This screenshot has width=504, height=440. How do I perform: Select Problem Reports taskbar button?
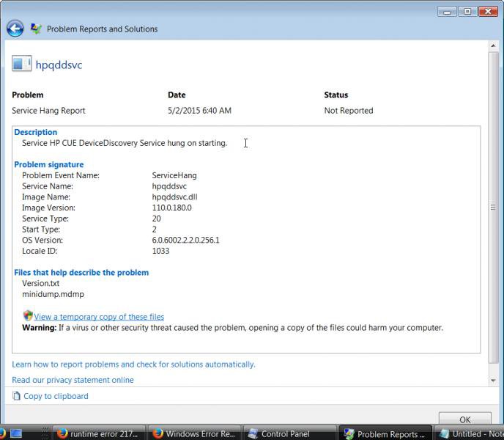point(386,433)
